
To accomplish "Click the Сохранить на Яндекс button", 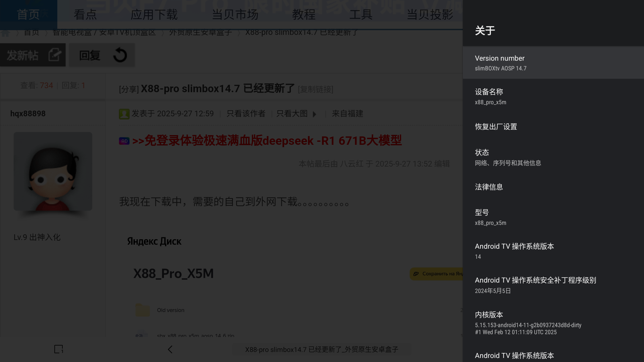I will coord(436,274).
